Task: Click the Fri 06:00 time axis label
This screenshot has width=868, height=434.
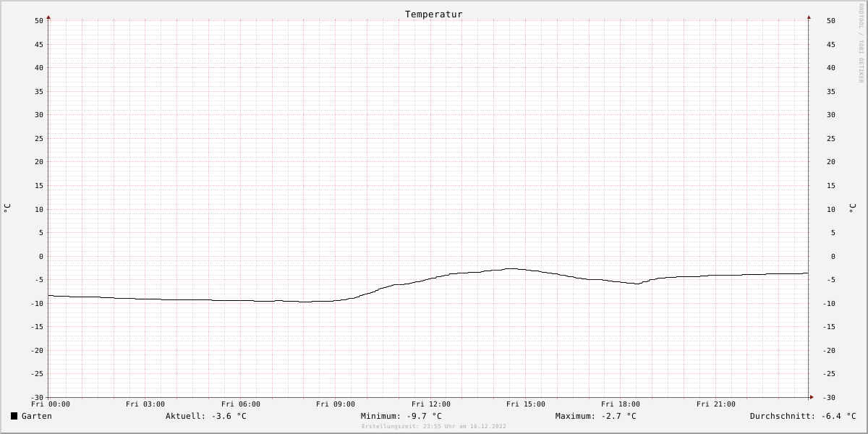Action: (x=241, y=404)
